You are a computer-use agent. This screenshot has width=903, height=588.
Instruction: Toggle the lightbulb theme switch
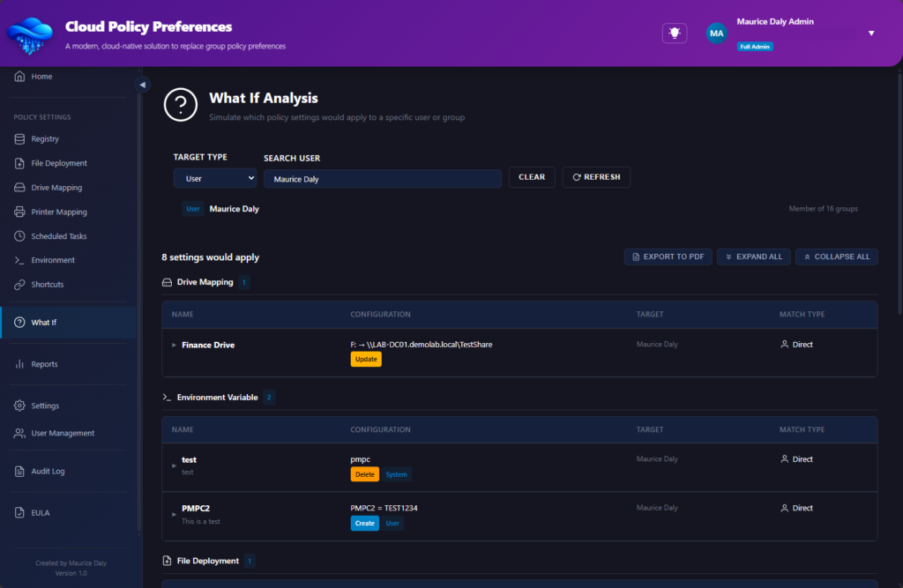[675, 33]
